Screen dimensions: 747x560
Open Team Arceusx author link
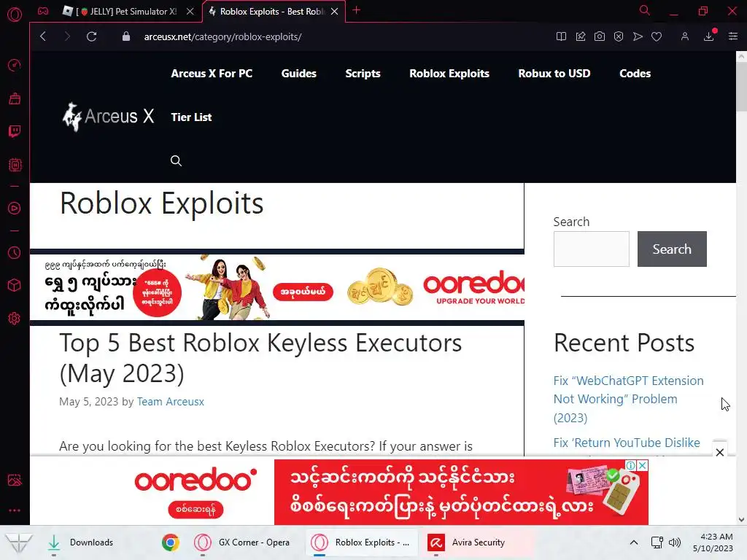click(171, 402)
